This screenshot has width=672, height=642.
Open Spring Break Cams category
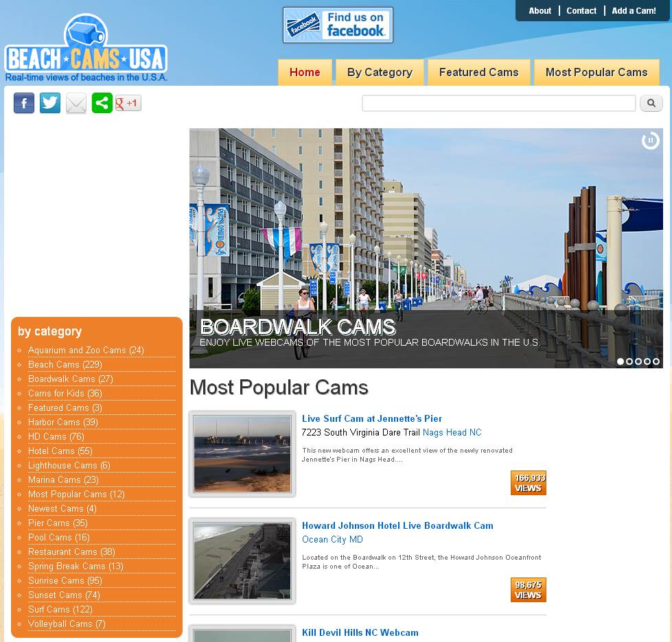coord(76,567)
